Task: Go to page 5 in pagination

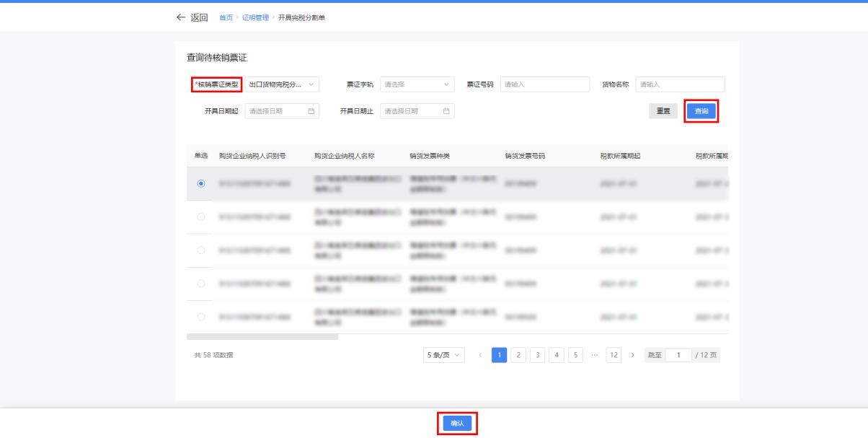Action: [575, 354]
